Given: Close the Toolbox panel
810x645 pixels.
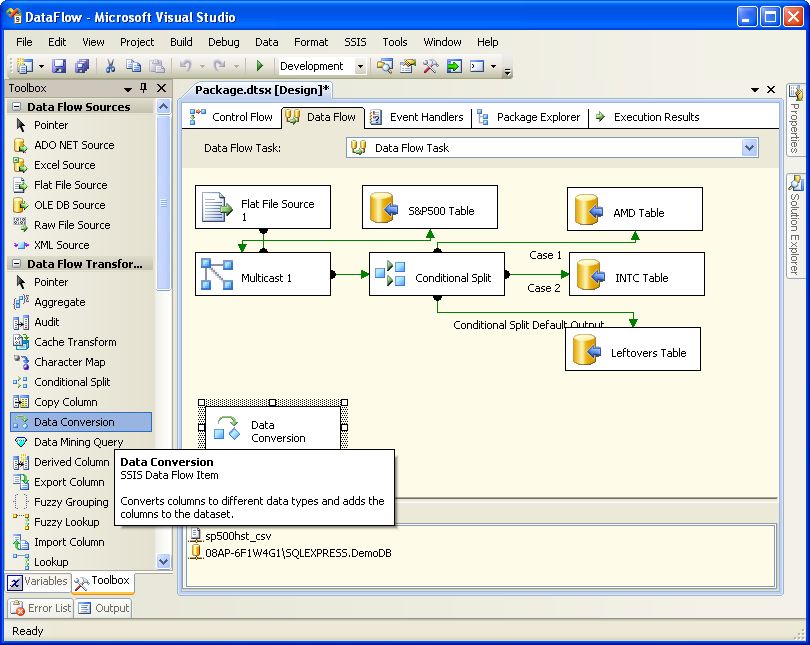Looking at the screenshot, I should tap(162, 88).
